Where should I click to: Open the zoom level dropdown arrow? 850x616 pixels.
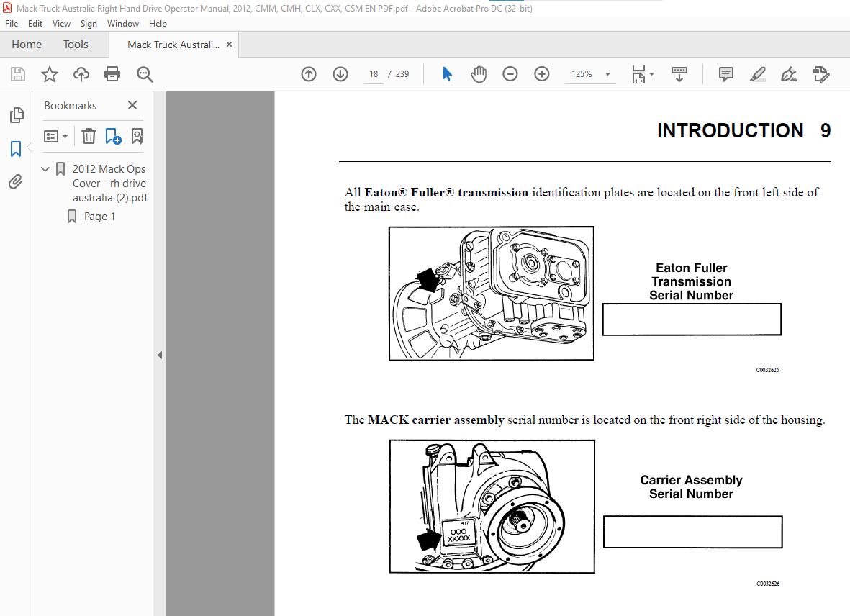pos(607,74)
